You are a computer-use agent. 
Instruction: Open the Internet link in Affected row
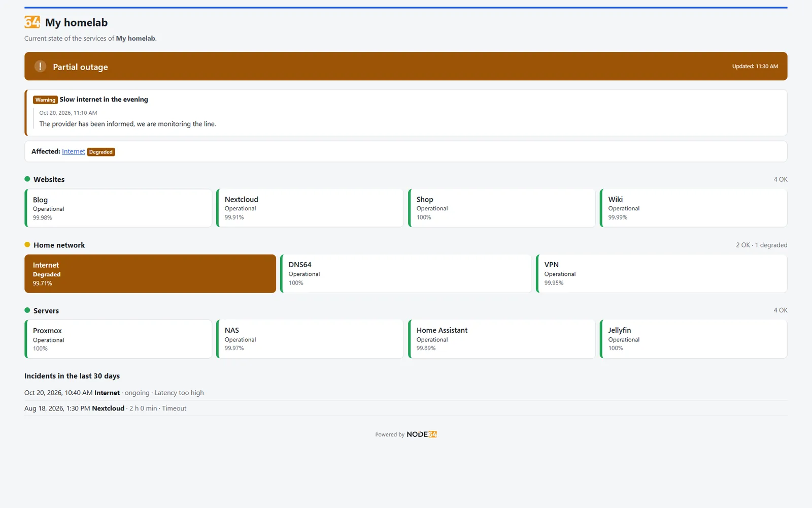click(74, 151)
